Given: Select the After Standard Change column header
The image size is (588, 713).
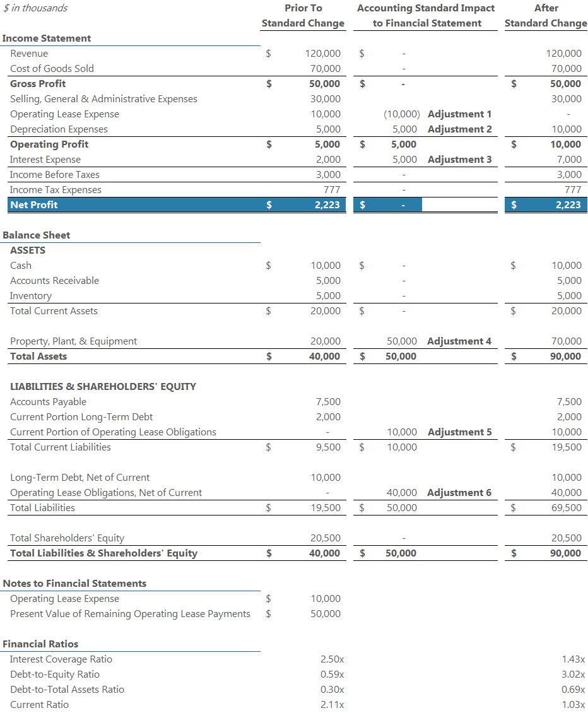Looking at the screenshot, I should [545, 15].
